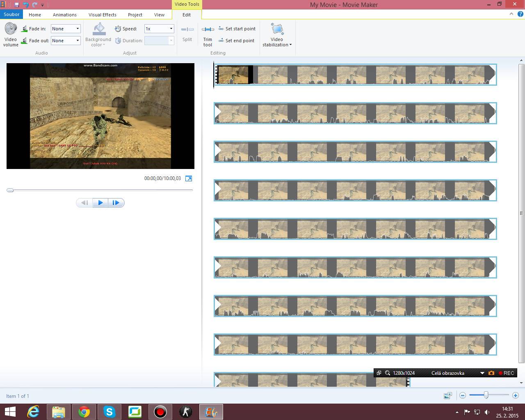
Task: Click the video preview image
Action: [100, 116]
